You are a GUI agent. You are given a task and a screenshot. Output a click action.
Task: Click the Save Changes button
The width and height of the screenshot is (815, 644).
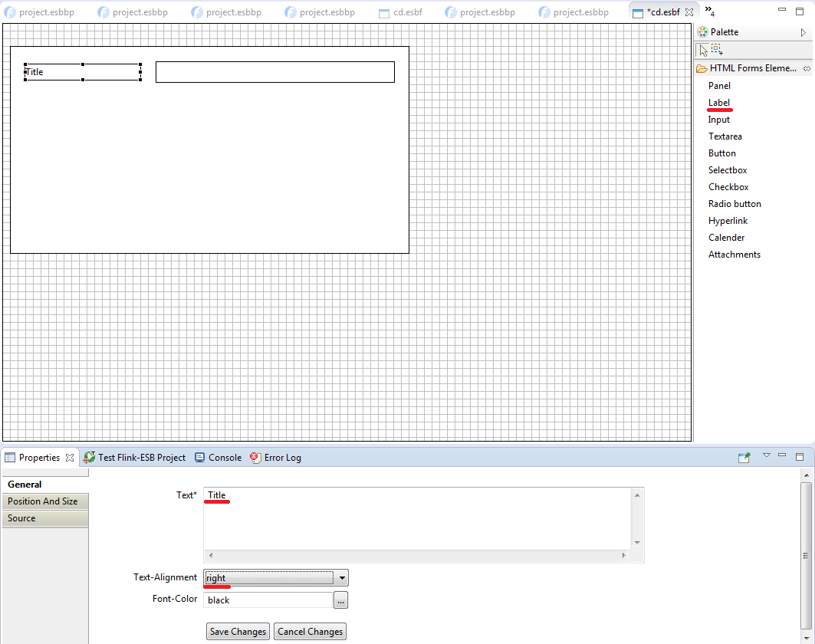point(238,632)
